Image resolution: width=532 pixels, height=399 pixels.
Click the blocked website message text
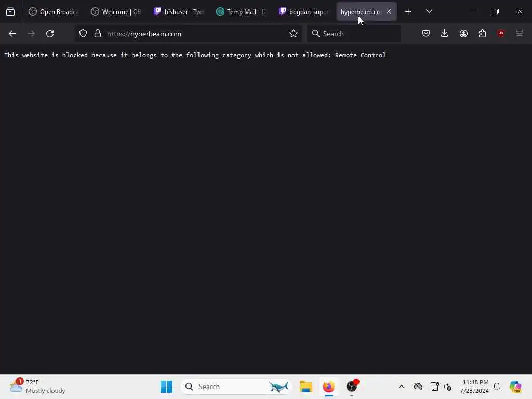(x=195, y=55)
